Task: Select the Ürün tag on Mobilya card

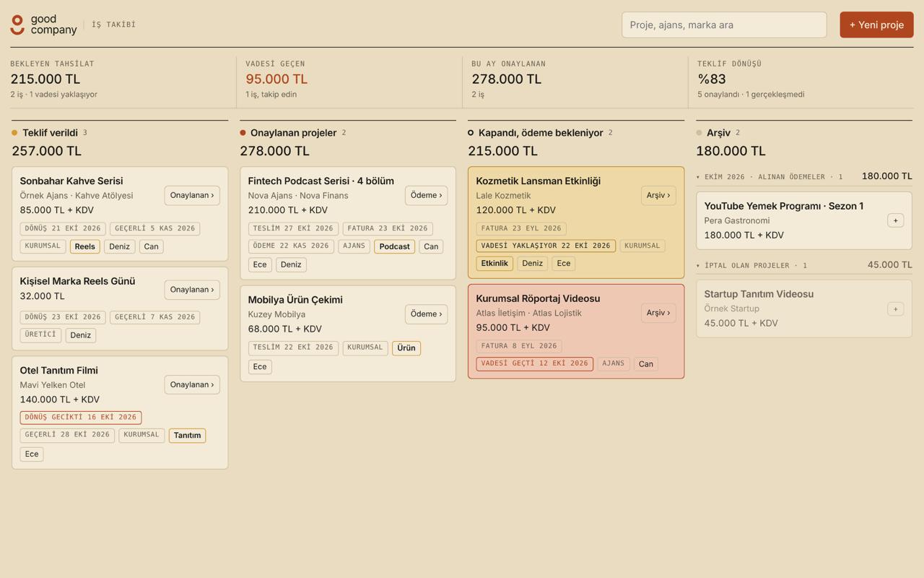Action: click(406, 348)
